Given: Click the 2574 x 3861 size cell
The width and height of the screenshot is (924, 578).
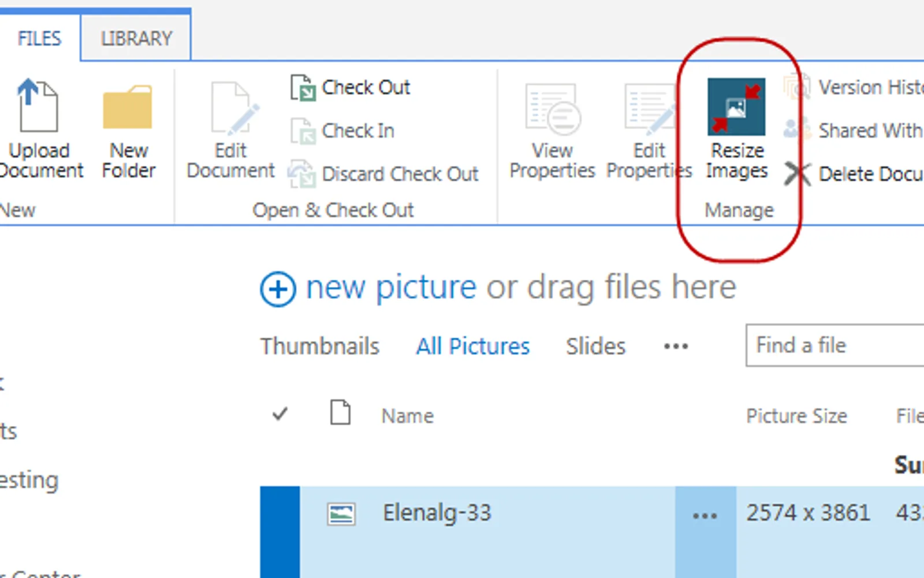Looking at the screenshot, I should [x=807, y=513].
